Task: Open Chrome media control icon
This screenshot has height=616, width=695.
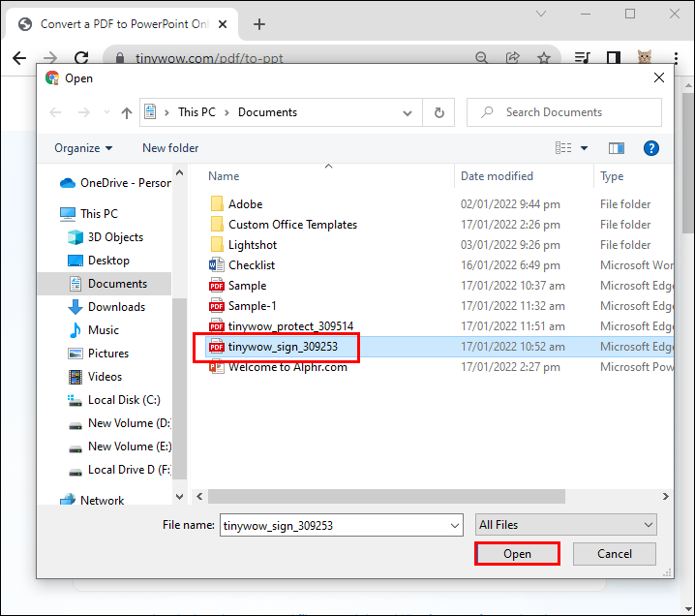Action: coord(582,57)
